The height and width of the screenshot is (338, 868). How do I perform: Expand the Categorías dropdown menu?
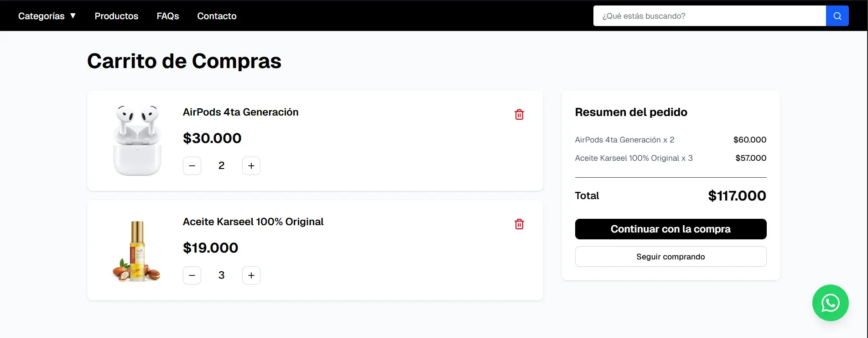coord(47,16)
